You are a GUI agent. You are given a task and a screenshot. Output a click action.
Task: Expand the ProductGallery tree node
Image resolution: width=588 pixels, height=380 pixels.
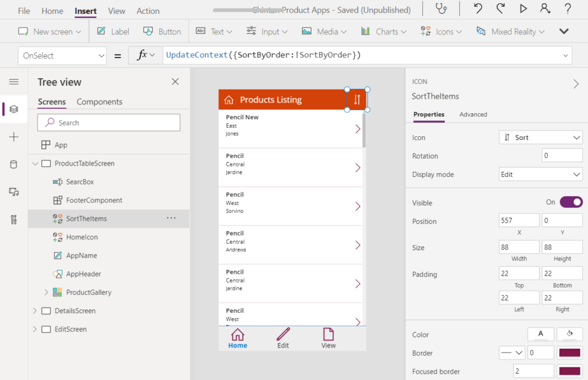point(46,292)
